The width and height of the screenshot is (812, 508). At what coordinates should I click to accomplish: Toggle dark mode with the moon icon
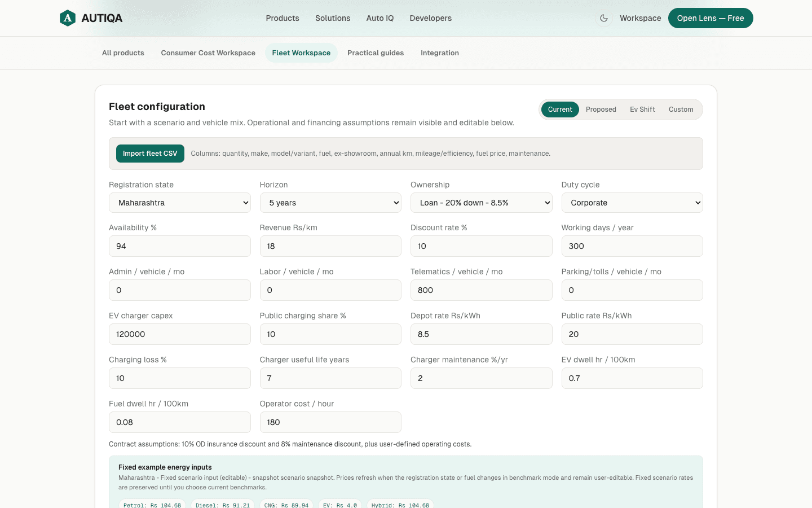604,18
